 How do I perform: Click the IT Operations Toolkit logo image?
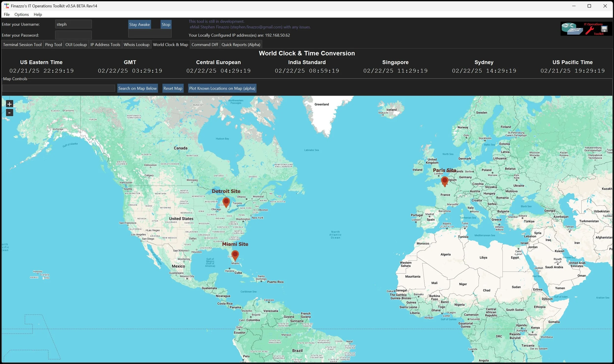(586, 29)
